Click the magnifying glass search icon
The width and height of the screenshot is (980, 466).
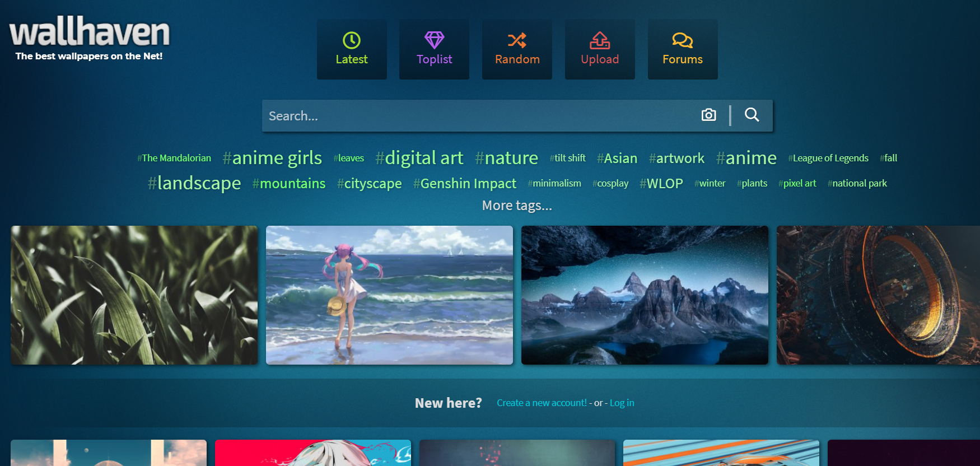tap(752, 115)
